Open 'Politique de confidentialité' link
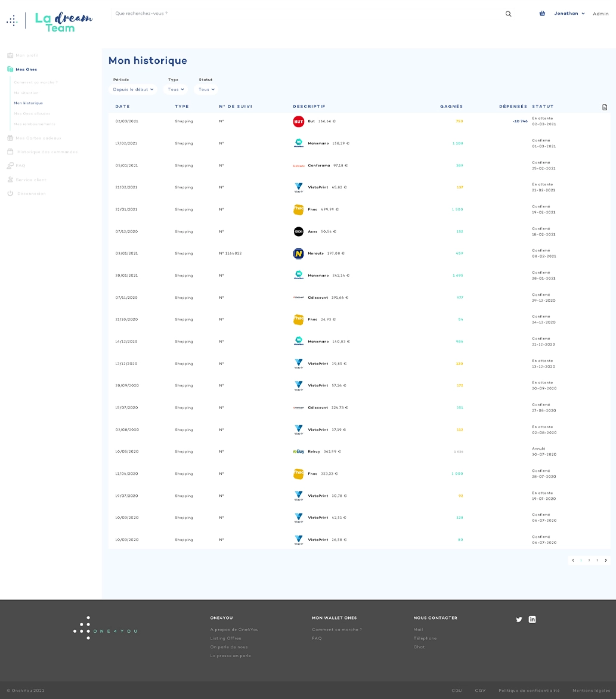This screenshot has width=616, height=699. click(x=529, y=691)
